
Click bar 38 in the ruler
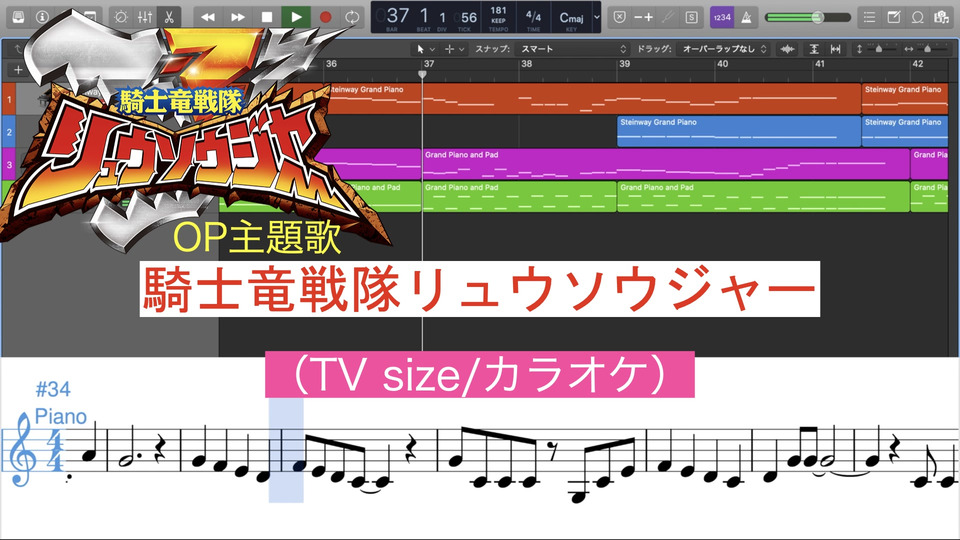click(x=526, y=64)
